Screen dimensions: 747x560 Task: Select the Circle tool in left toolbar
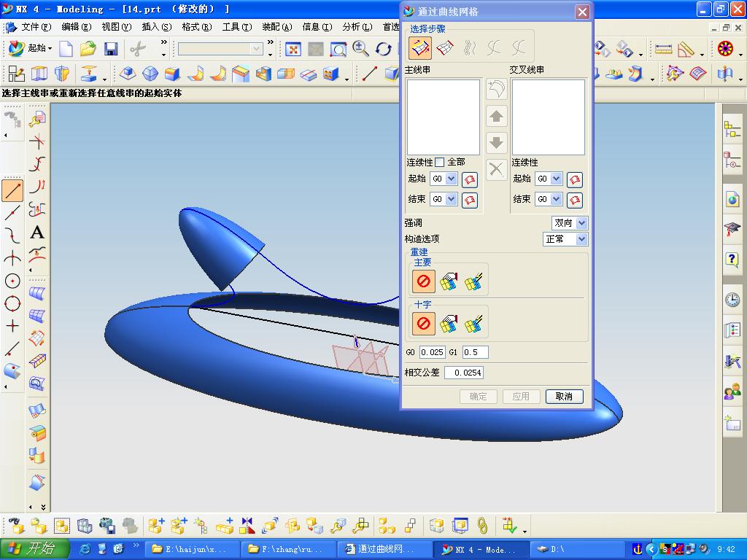click(x=12, y=281)
